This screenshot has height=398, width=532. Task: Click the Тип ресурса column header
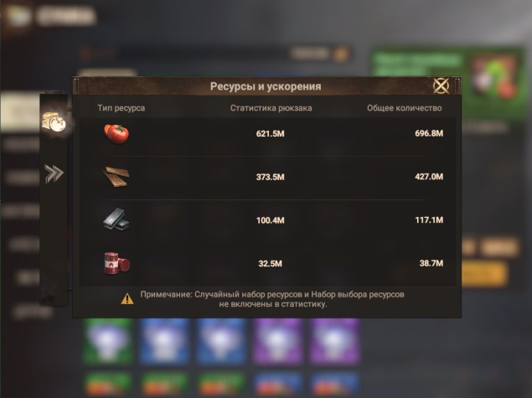[x=121, y=108]
